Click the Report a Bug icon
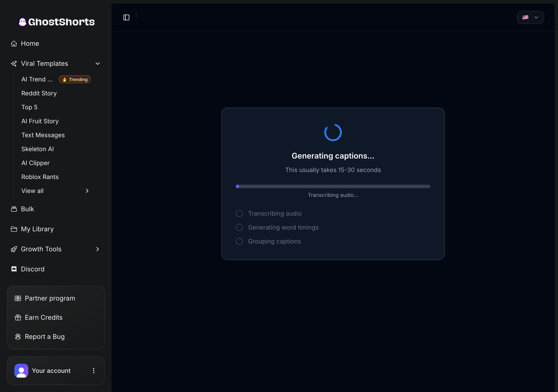Image resolution: width=558 pixels, height=392 pixels. (18, 337)
